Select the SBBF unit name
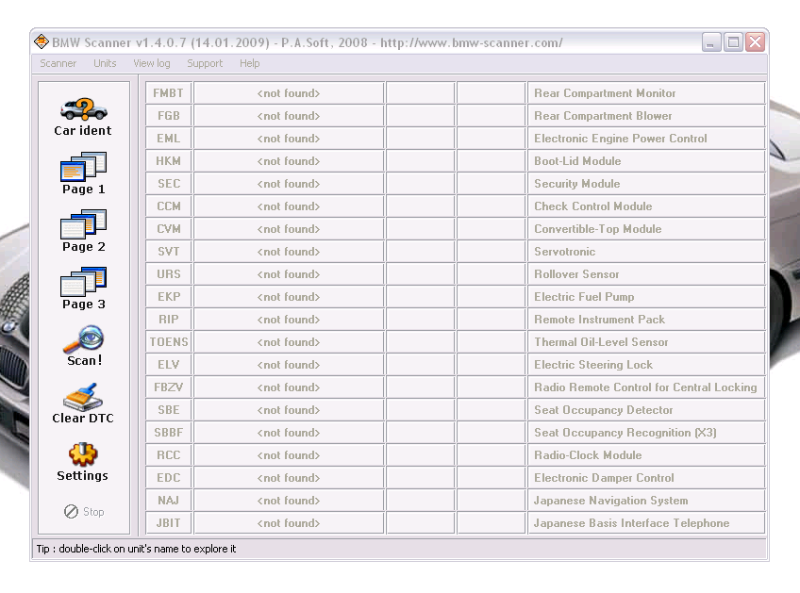This screenshot has height=593, width=800. pyautogui.click(x=168, y=433)
